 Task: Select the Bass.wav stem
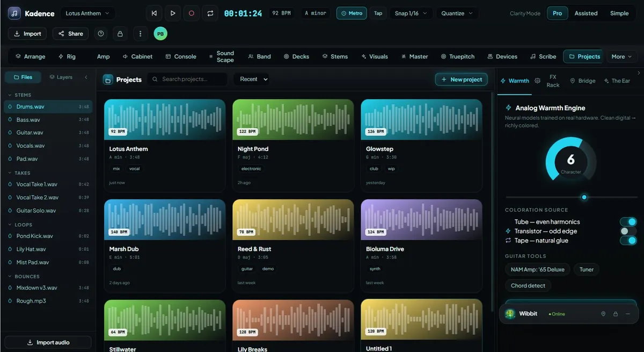pyautogui.click(x=48, y=120)
